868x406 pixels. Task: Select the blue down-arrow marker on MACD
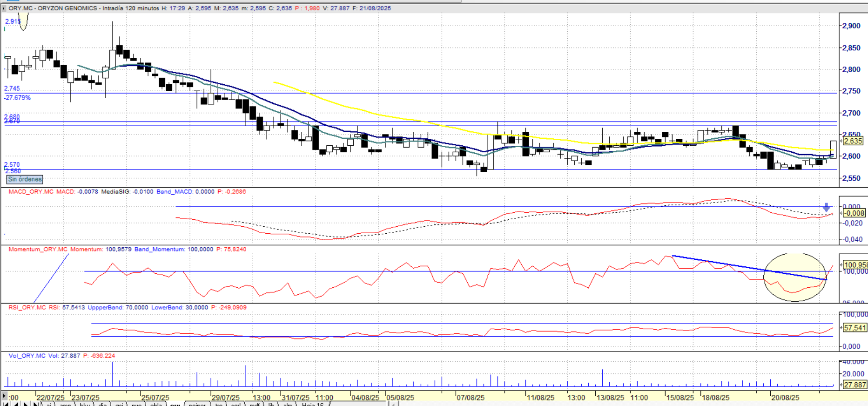point(826,207)
